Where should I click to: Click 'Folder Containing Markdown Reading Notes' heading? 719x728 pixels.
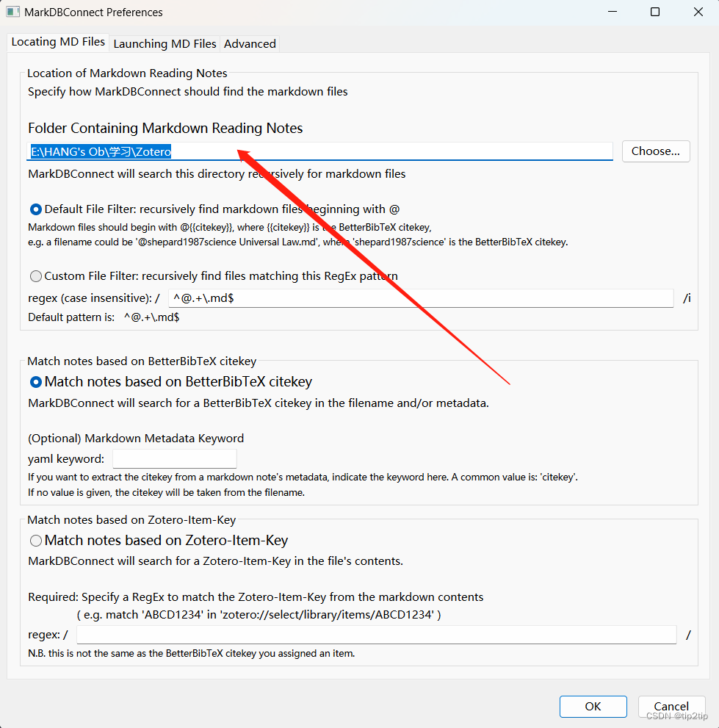[x=165, y=128]
